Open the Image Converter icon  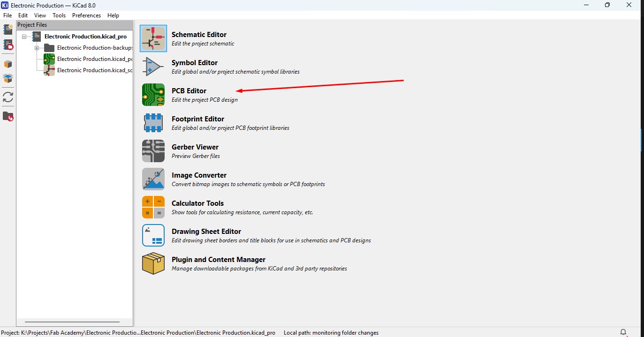(x=153, y=179)
